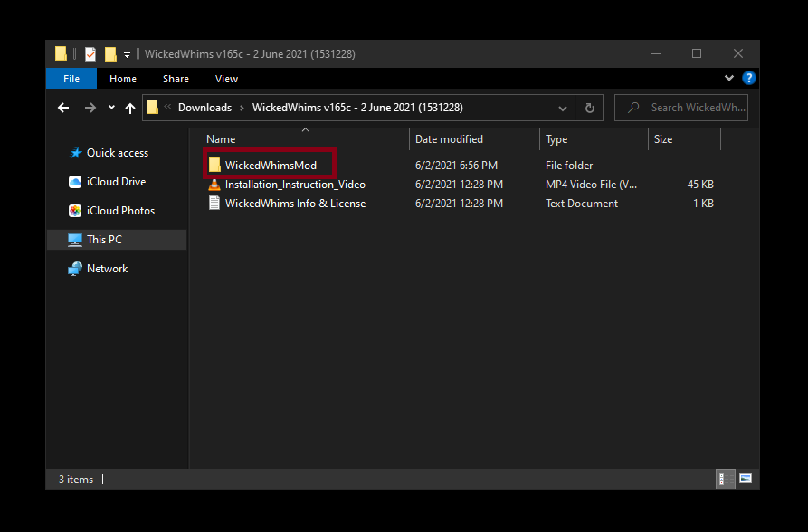Click the 1 KB size value

703,203
